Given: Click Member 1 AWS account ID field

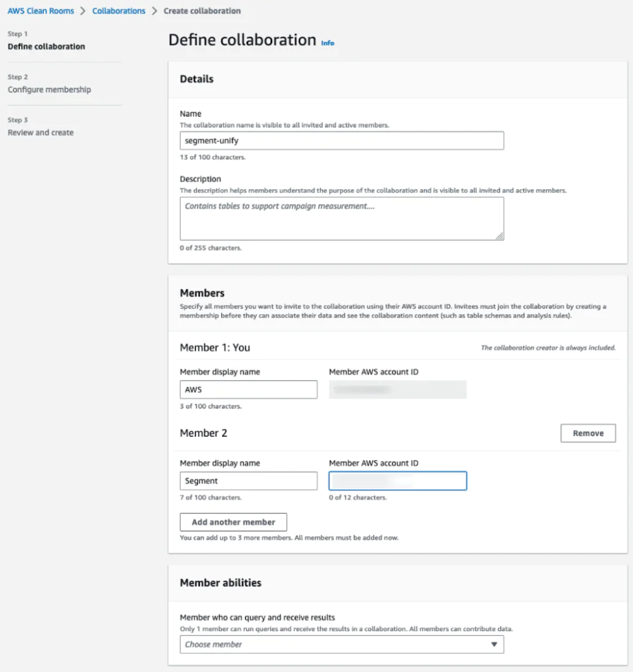Looking at the screenshot, I should (398, 389).
